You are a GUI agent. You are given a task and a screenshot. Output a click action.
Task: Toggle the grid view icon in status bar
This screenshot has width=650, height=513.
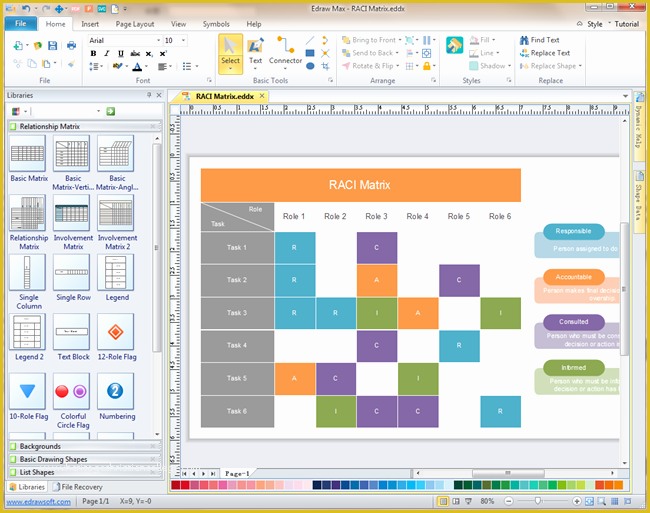pos(615,501)
